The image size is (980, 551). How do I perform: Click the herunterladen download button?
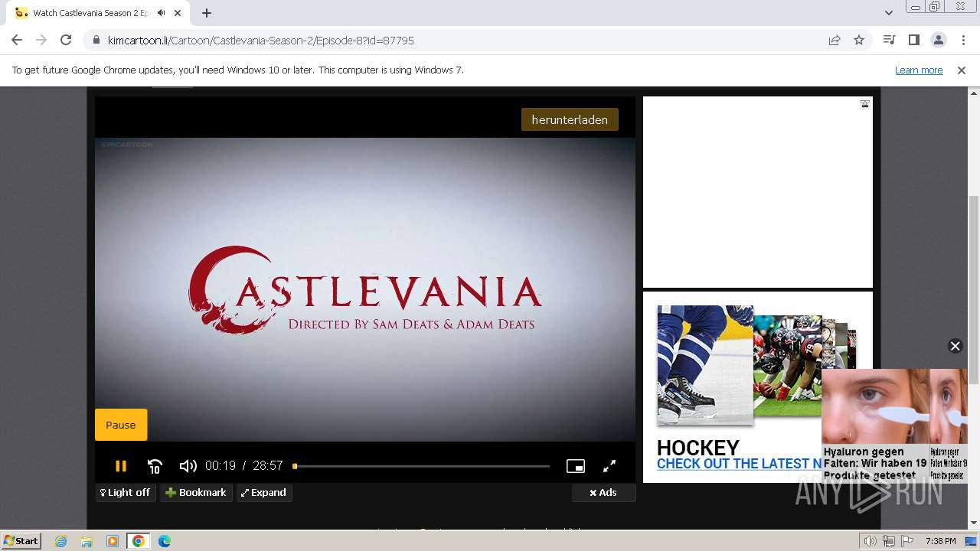point(570,119)
